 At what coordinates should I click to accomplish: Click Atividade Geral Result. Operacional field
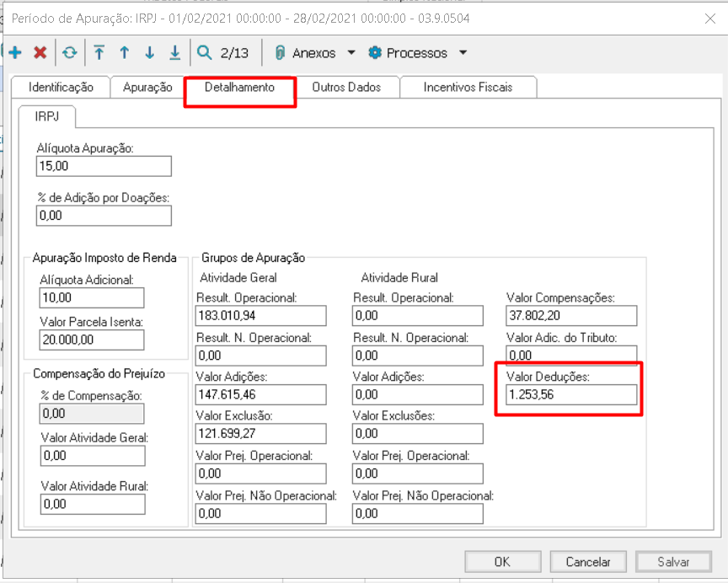coord(261,316)
